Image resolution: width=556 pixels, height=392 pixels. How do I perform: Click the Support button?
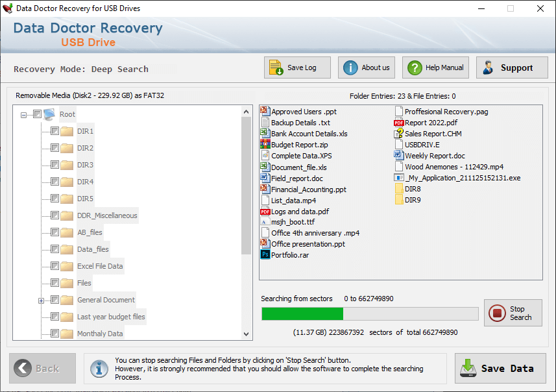(512, 67)
